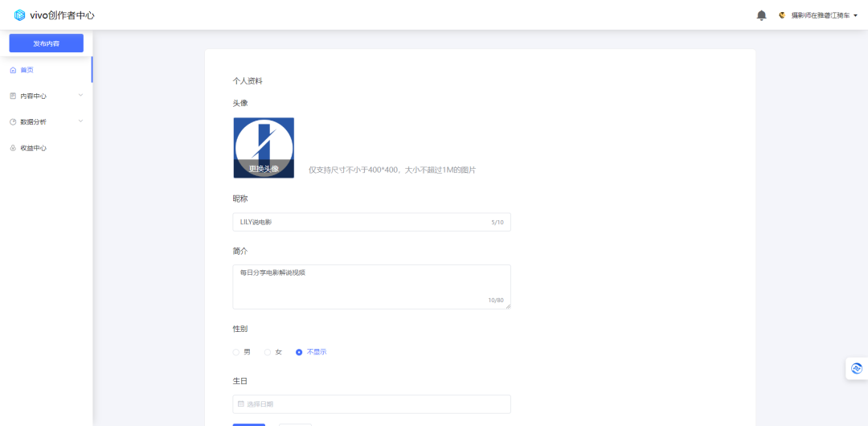Open 数据分析 menu item

[x=47, y=122]
